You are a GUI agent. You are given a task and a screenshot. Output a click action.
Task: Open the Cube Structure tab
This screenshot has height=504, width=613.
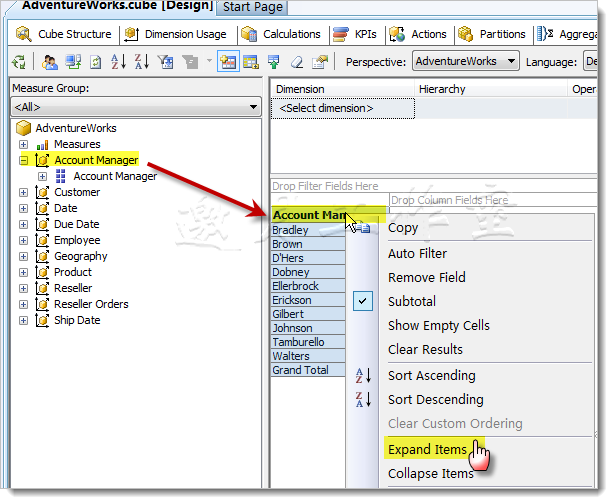(63, 34)
